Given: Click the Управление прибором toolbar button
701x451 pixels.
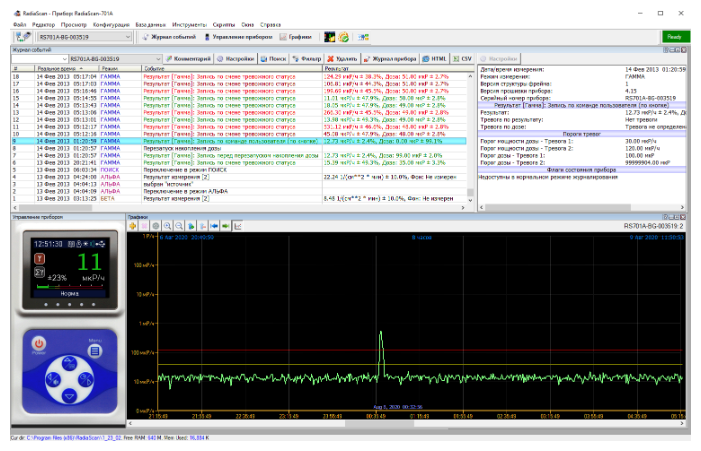Looking at the screenshot, I should (238, 37).
